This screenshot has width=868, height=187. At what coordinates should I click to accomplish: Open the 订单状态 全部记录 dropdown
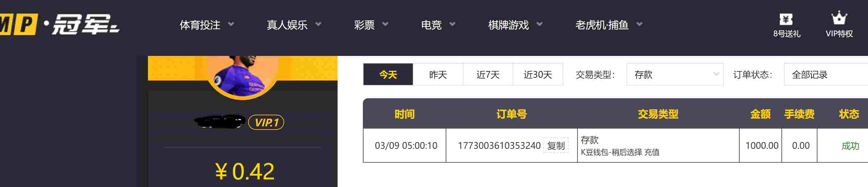pos(826,74)
